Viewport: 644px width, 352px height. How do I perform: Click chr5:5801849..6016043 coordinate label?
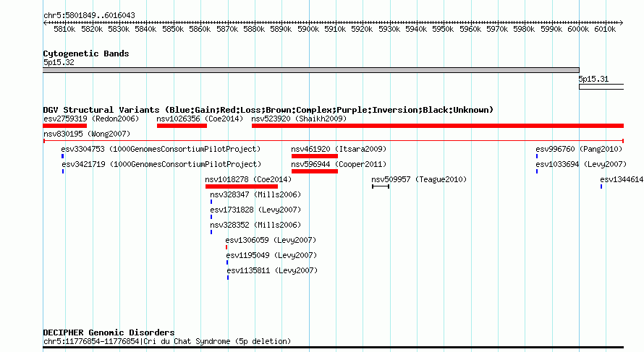click(x=89, y=16)
